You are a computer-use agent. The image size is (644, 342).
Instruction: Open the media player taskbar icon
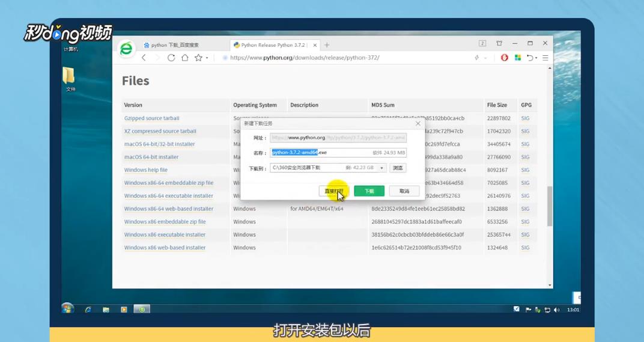coord(124,309)
